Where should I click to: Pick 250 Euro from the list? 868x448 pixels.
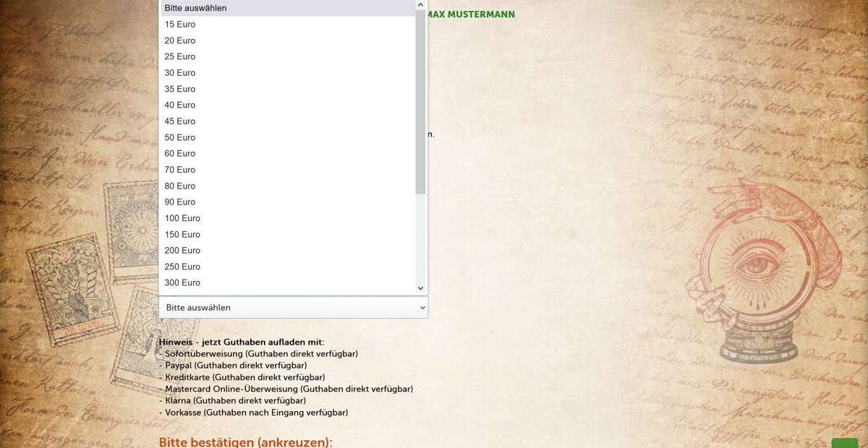pos(182,267)
